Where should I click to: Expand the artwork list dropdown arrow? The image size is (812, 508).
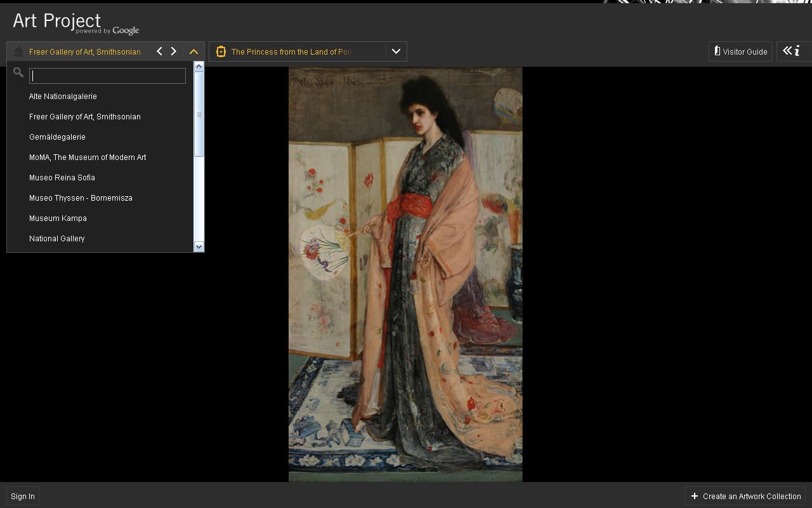point(396,51)
